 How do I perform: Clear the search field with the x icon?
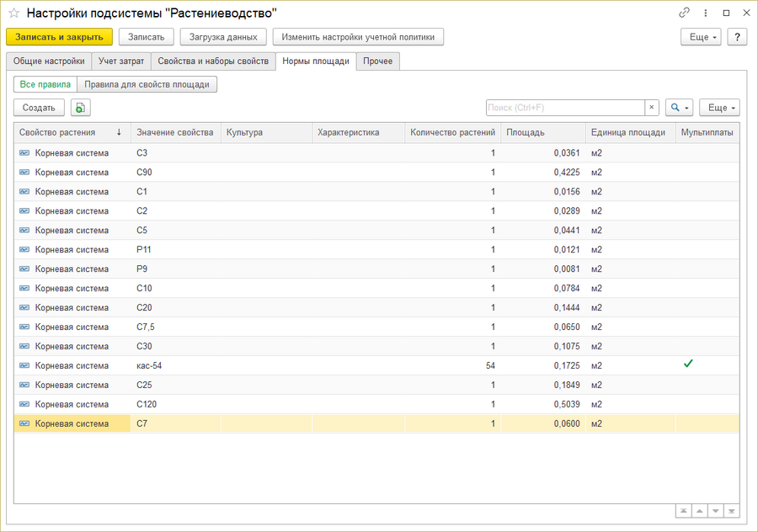tap(652, 108)
